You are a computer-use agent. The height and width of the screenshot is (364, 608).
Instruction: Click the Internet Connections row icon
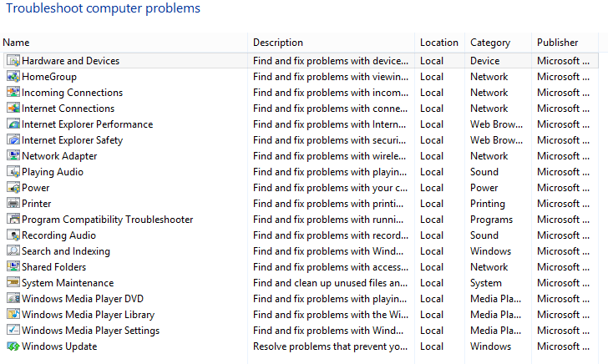(x=13, y=109)
